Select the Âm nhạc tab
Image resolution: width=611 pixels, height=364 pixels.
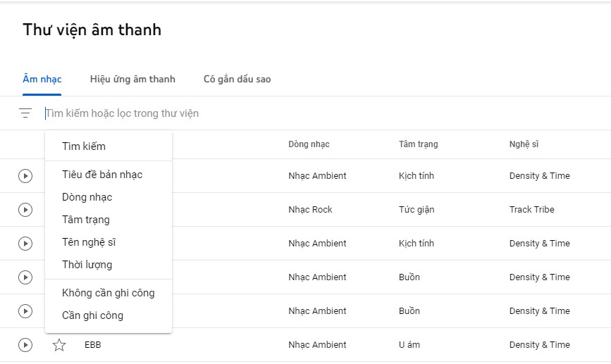(x=42, y=79)
